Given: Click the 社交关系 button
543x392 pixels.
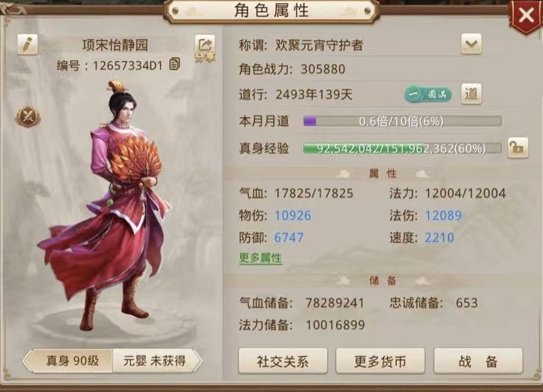Looking at the screenshot, I should pyautogui.click(x=283, y=361).
